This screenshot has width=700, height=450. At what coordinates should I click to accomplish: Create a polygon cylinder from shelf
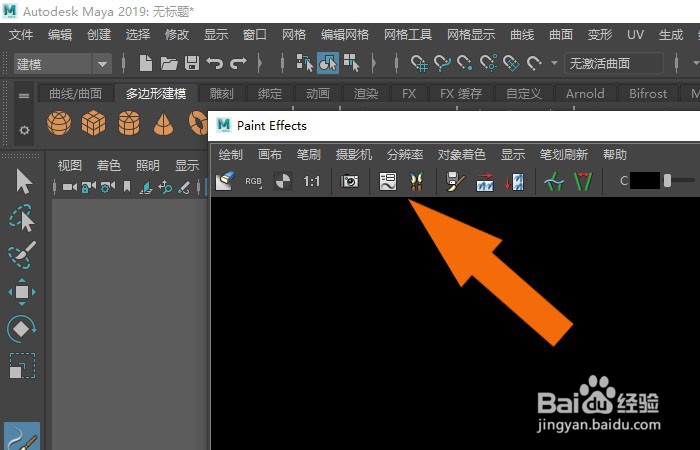pos(129,123)
